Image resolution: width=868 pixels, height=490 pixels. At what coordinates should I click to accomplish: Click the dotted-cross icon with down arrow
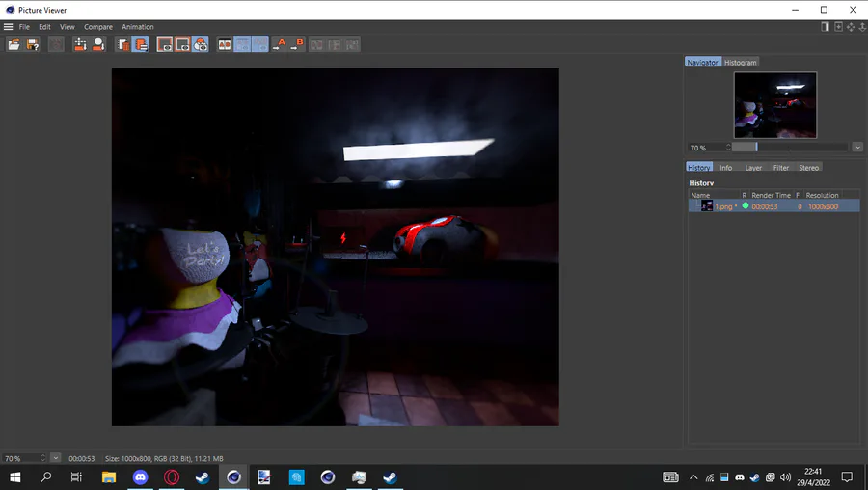point(80,44)
